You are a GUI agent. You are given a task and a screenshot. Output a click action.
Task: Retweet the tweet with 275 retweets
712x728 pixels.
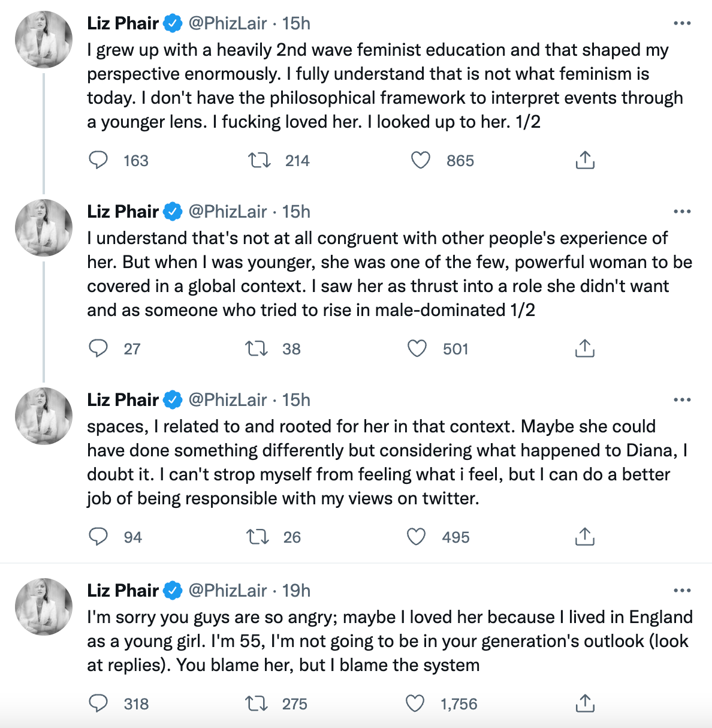pos(258,703)
